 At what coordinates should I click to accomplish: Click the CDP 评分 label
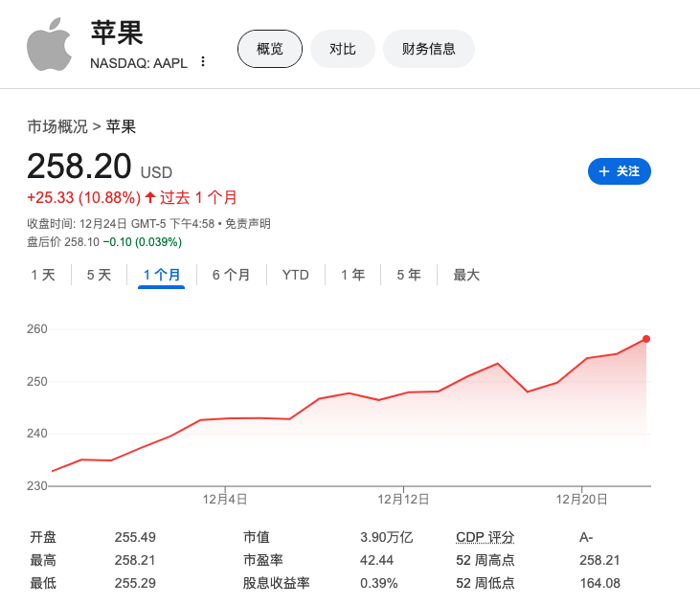[x=485, y=537]
